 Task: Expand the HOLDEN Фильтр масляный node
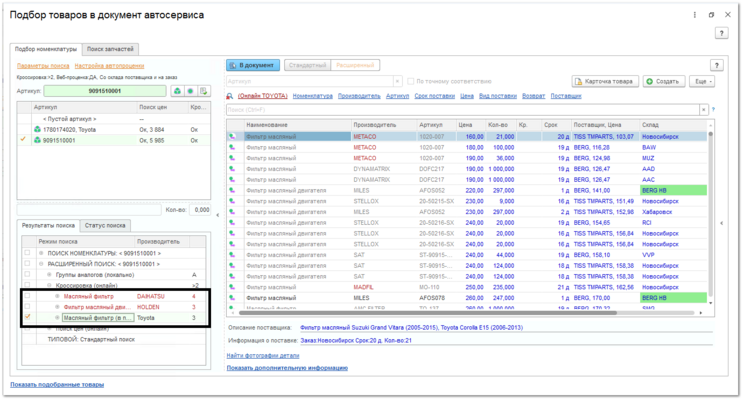(x=57, y=307)
